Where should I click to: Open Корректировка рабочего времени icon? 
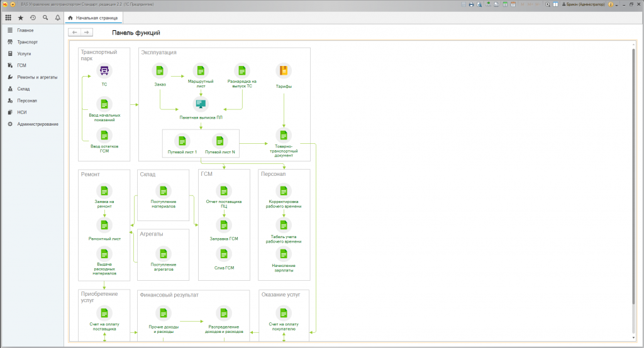pyautogui.click(x=284, y=191)
